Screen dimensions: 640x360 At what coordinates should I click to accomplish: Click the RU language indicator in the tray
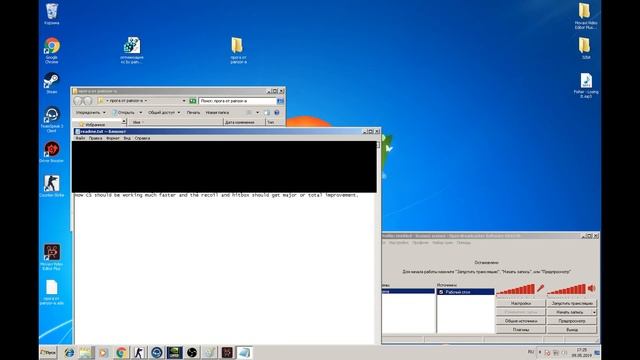531,351
